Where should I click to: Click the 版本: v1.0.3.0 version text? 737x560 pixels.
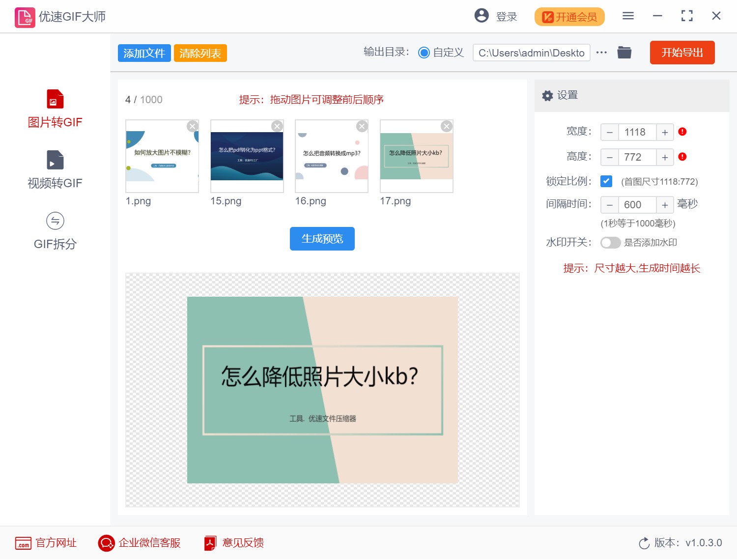tap(688, 543)
